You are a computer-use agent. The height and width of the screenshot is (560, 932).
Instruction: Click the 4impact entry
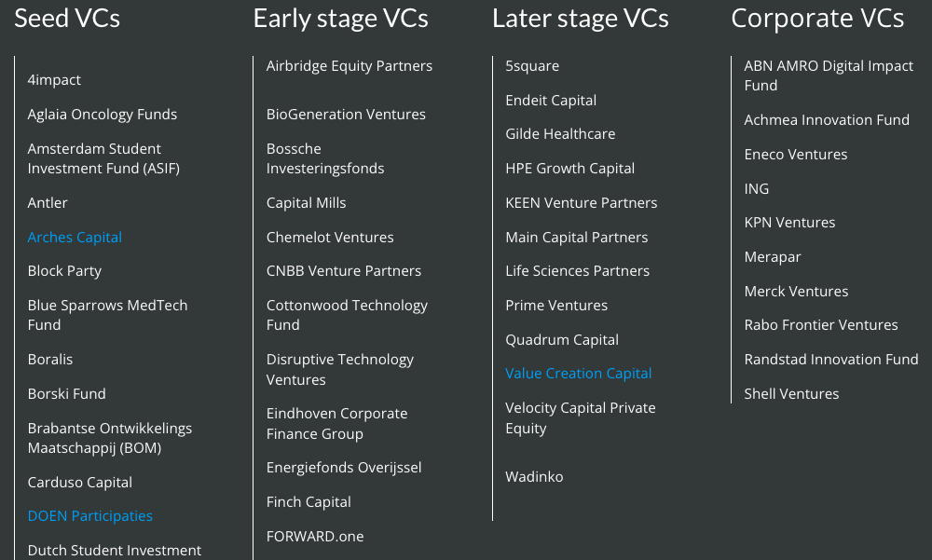coord(54,79)
